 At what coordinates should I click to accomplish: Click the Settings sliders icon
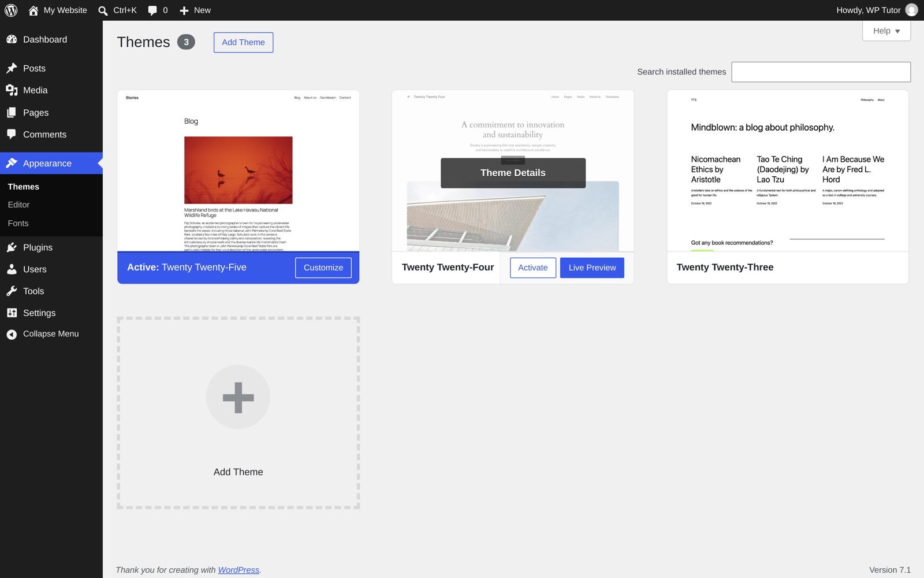pyautogui.click(x=12, y=313)
